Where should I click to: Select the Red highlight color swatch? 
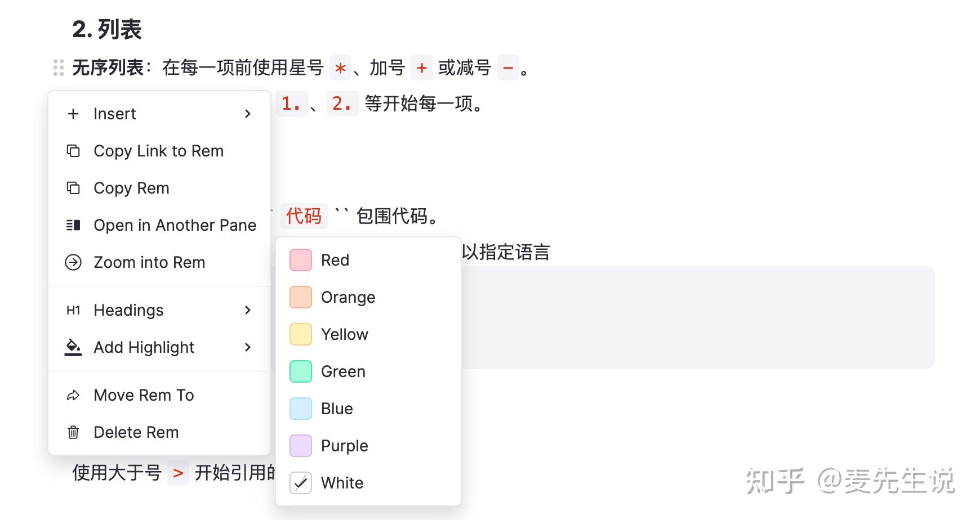[301, 260]
